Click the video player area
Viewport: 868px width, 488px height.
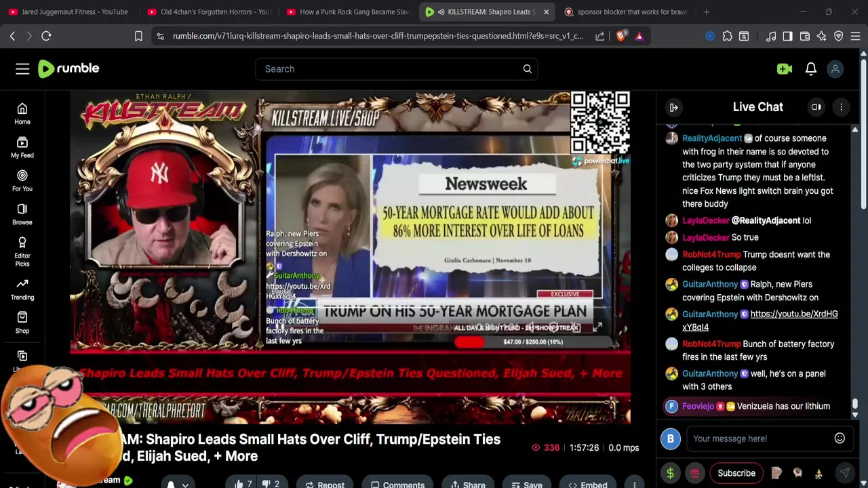350,258
